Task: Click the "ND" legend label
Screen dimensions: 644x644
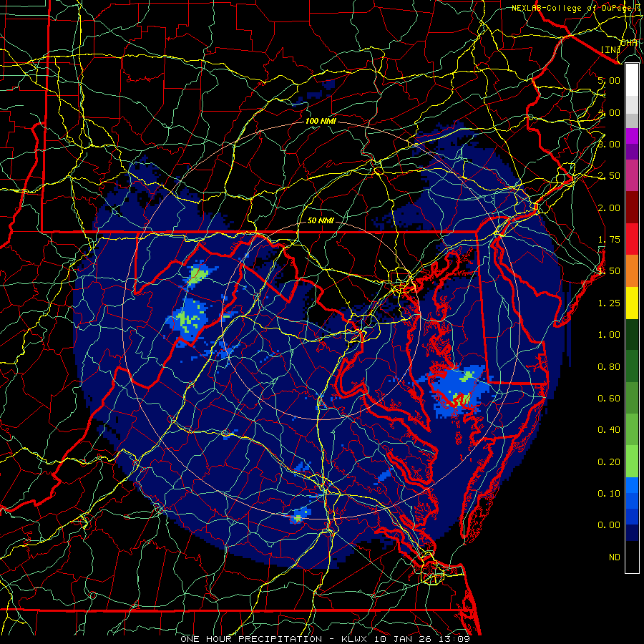Action: [615, 557]
